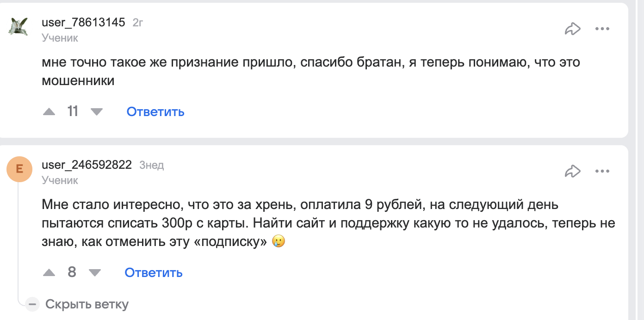The image size is (644, 320).
Task: Collapse the thread using the minus icon
Action: [32, 304]
